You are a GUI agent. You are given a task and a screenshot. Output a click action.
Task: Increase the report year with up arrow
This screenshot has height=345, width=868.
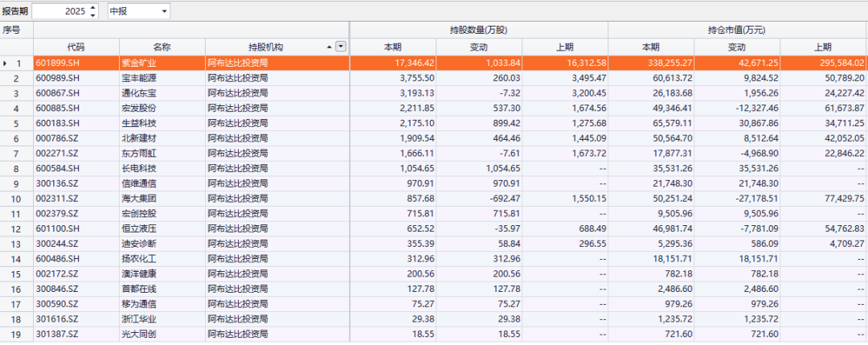pos(93,7)
